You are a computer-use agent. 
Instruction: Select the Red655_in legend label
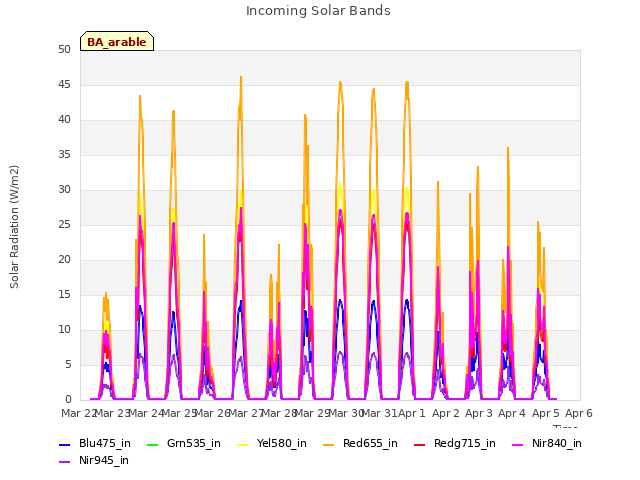[x=370, y=444]
